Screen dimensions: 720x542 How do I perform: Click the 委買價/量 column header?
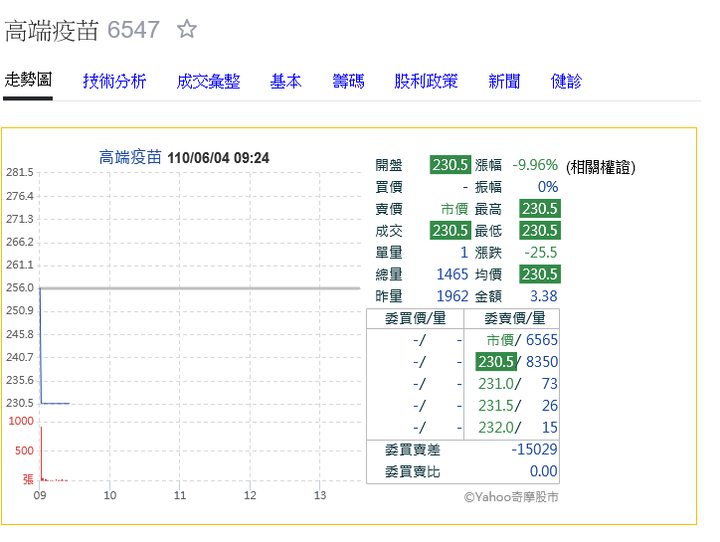pos(415,318)
